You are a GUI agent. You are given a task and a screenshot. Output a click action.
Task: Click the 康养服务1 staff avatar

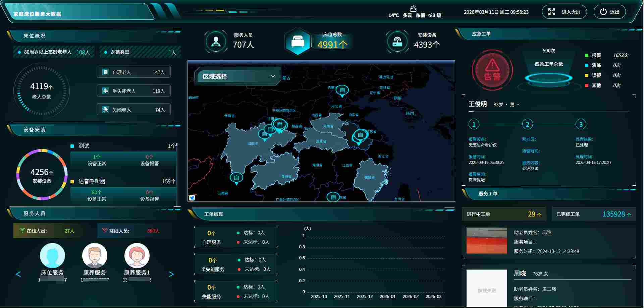137,256
